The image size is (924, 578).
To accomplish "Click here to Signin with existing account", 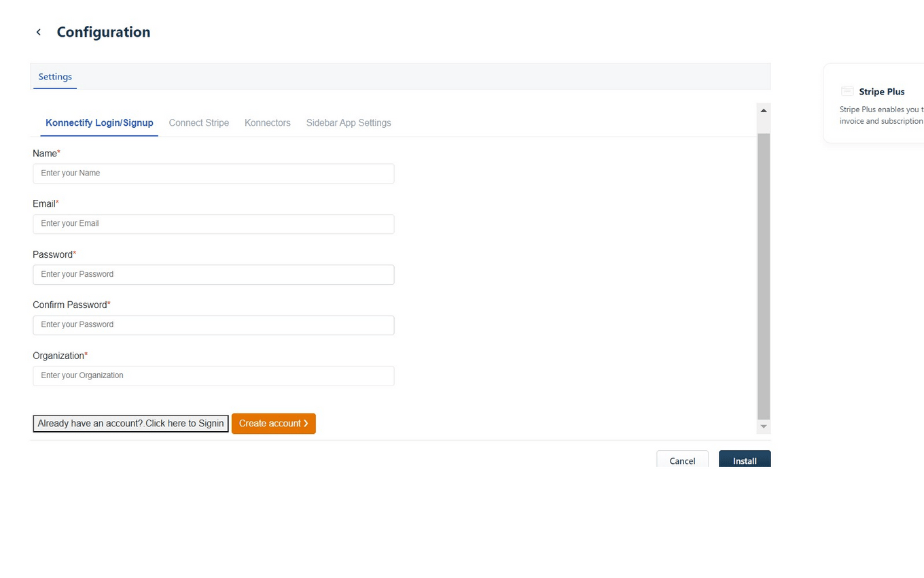I will pyautogui.click(x=130, y=423).
